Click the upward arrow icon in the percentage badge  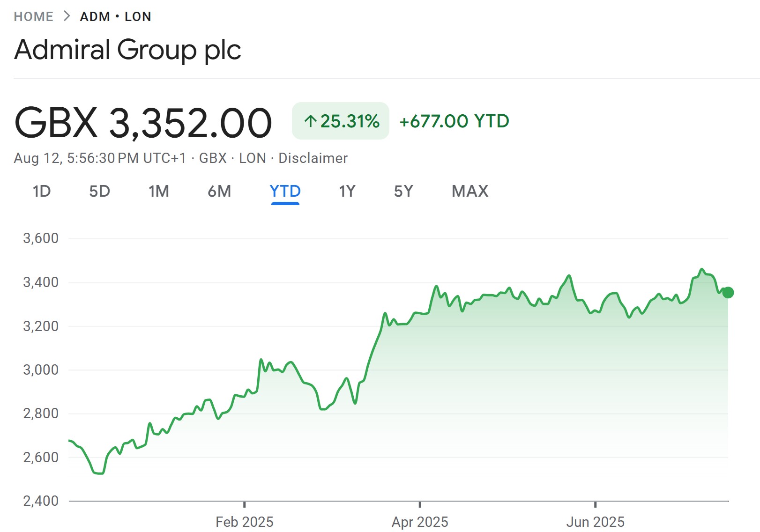coord(311,121)
